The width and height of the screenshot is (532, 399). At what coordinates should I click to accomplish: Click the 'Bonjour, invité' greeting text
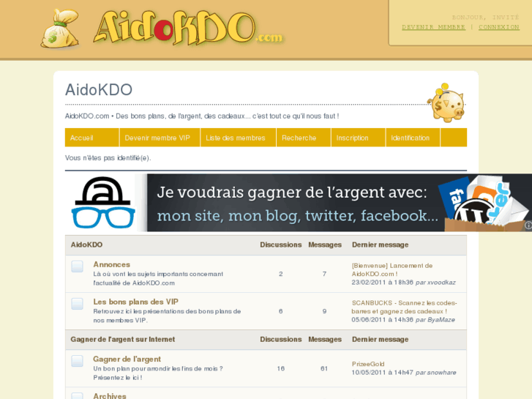pyautogui.click(x=485, y=18)
